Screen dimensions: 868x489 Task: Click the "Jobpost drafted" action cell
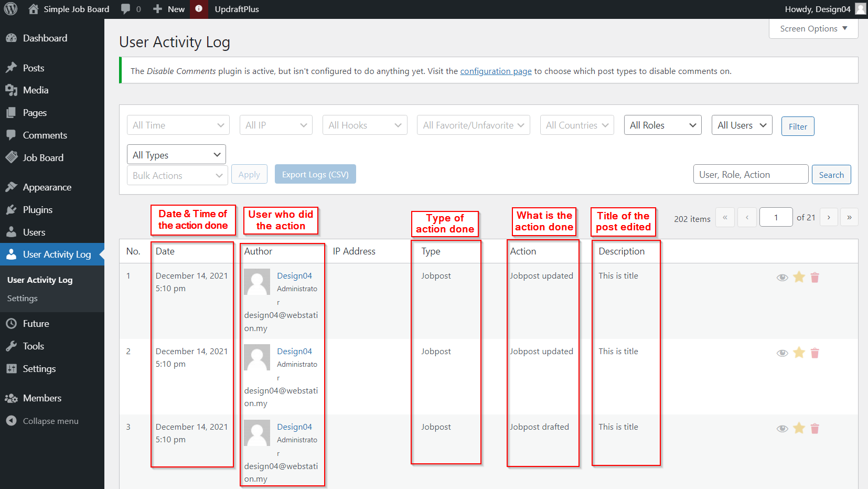pyautogui.click(x=539, y=427)
